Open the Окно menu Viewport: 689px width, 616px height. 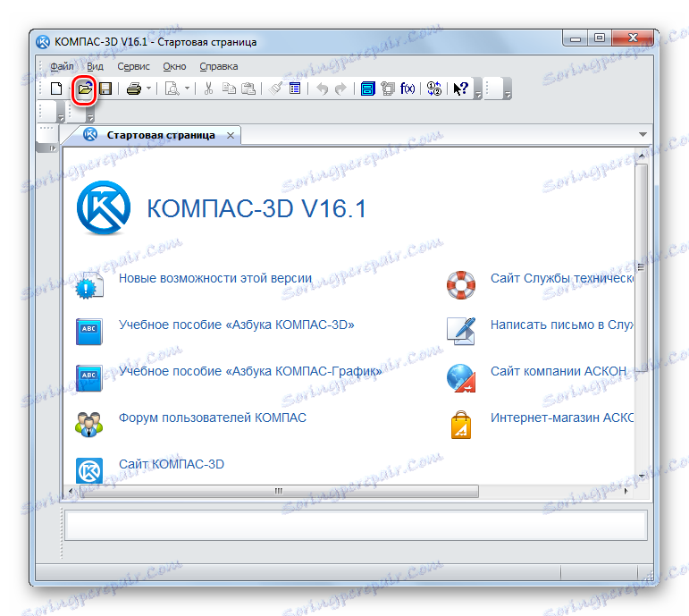click(174, 66)
